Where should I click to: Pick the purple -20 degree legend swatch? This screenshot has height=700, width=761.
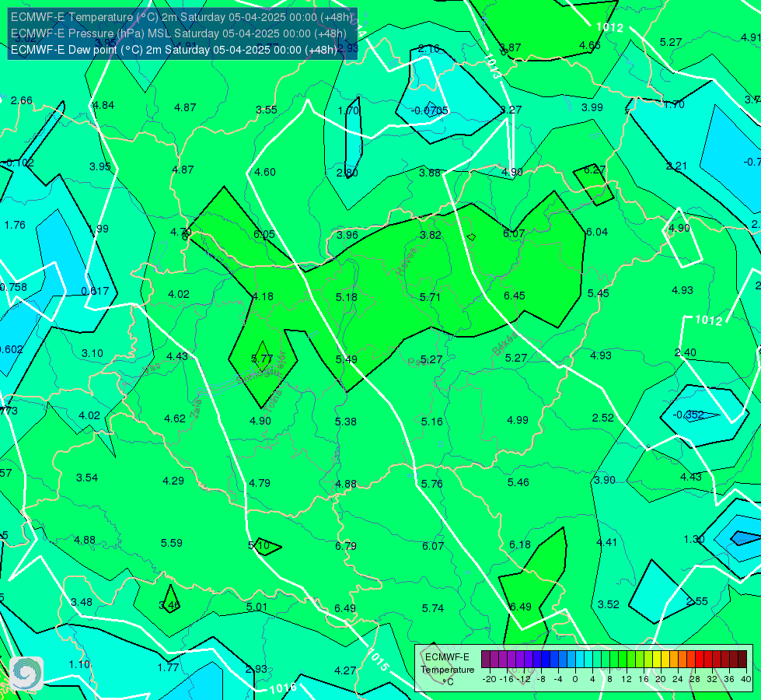pos(486,660)
